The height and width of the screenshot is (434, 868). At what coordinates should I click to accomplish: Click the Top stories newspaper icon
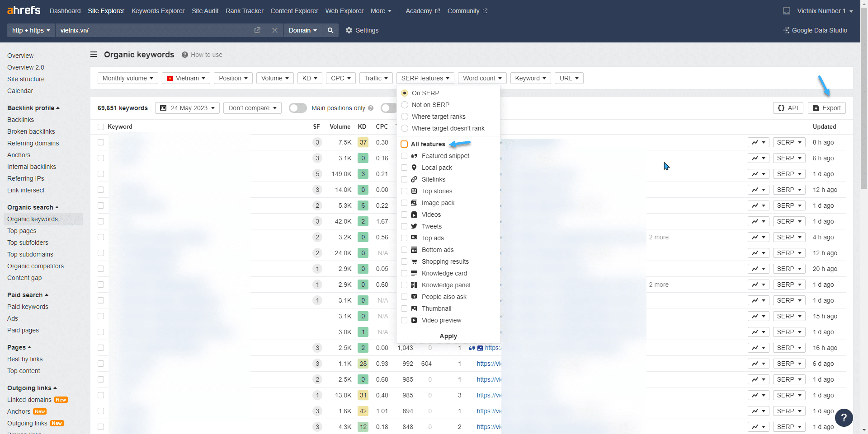point(414,191)
